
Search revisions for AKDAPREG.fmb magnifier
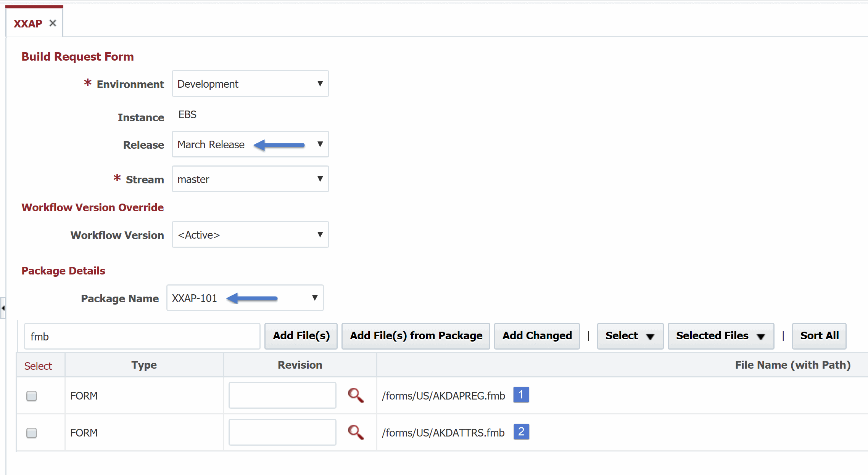click(356, 395)
